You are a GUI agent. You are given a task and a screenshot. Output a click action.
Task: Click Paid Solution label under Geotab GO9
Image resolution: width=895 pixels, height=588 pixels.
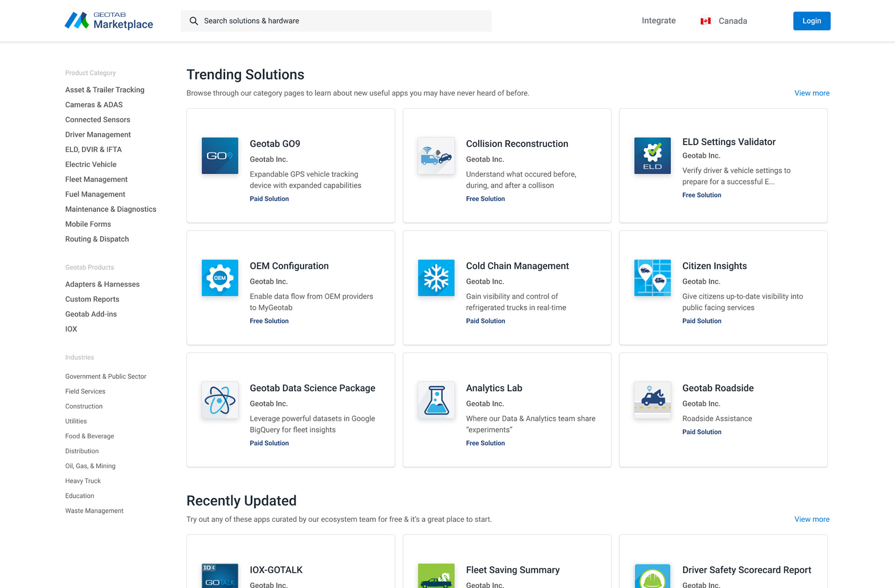[x=269, y=199]
